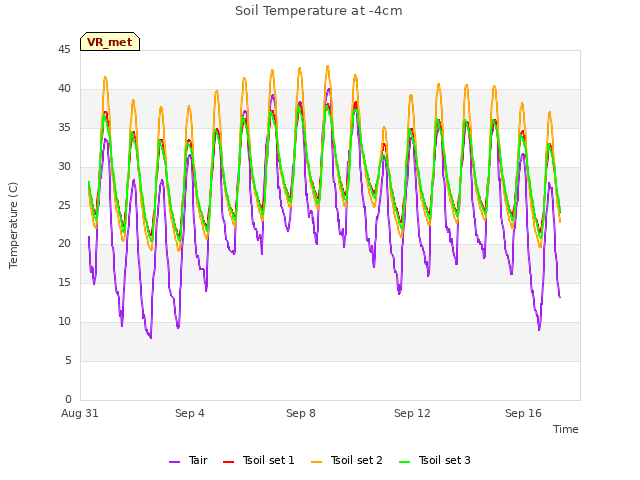This screenshot has width=640, height=480.
Task: Click the Time axis title
Action: pyautogui.click(x=566, y=429)
